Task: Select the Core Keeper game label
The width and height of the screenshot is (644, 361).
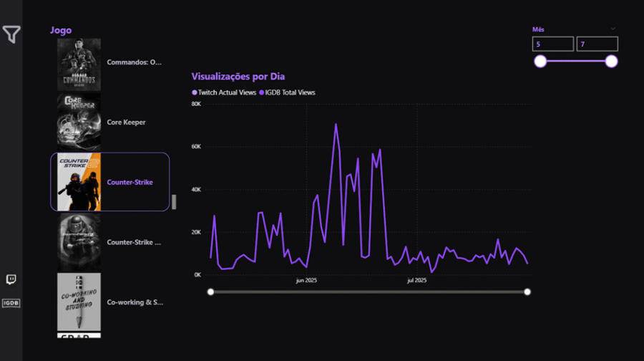Action: pos(126,122)
